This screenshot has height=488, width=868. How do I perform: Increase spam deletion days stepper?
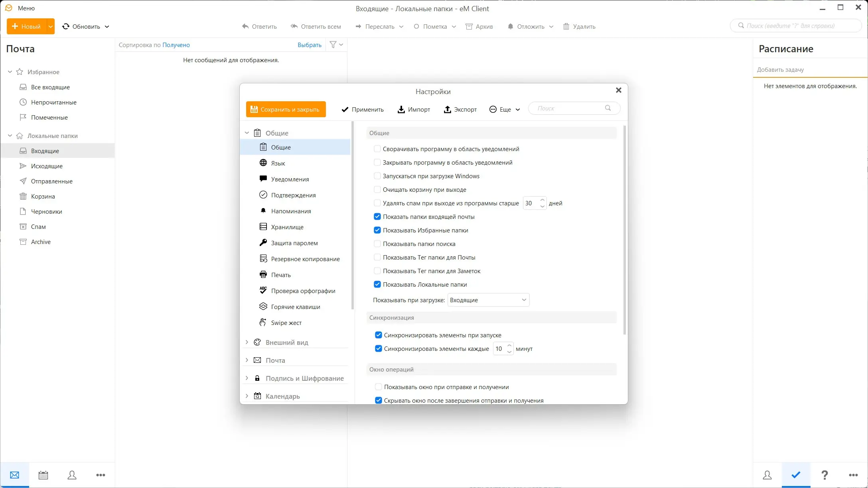coord(542,200)
